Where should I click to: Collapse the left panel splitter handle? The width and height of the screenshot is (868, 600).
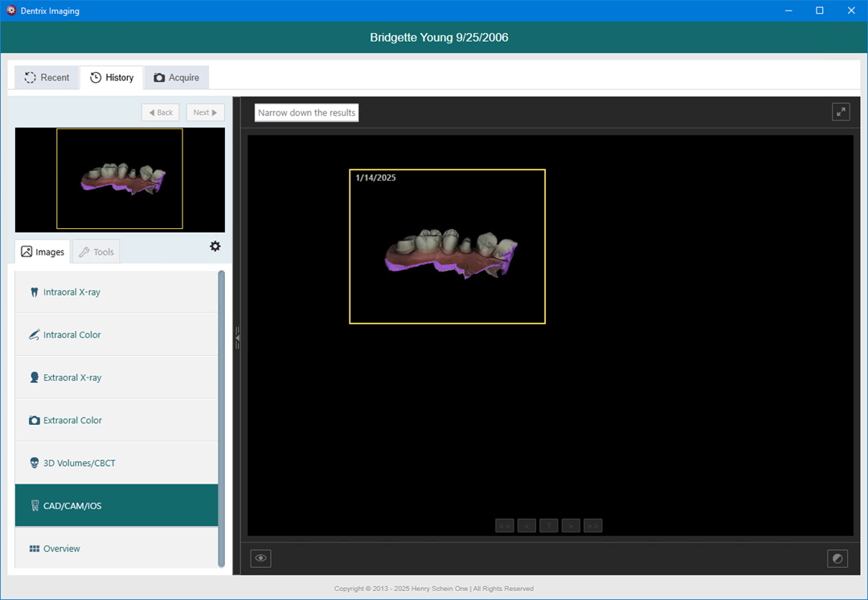[237, 339]
